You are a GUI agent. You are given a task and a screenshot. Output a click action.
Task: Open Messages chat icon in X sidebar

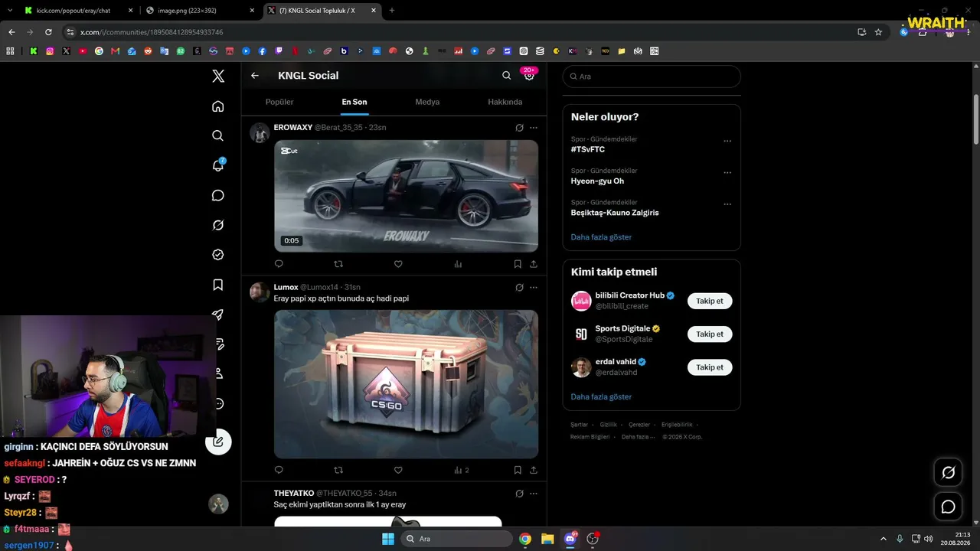point(218,195)
